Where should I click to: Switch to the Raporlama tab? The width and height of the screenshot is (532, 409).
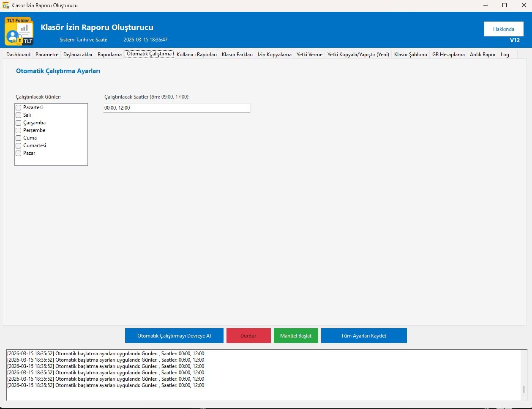click(x=109, y=55)
